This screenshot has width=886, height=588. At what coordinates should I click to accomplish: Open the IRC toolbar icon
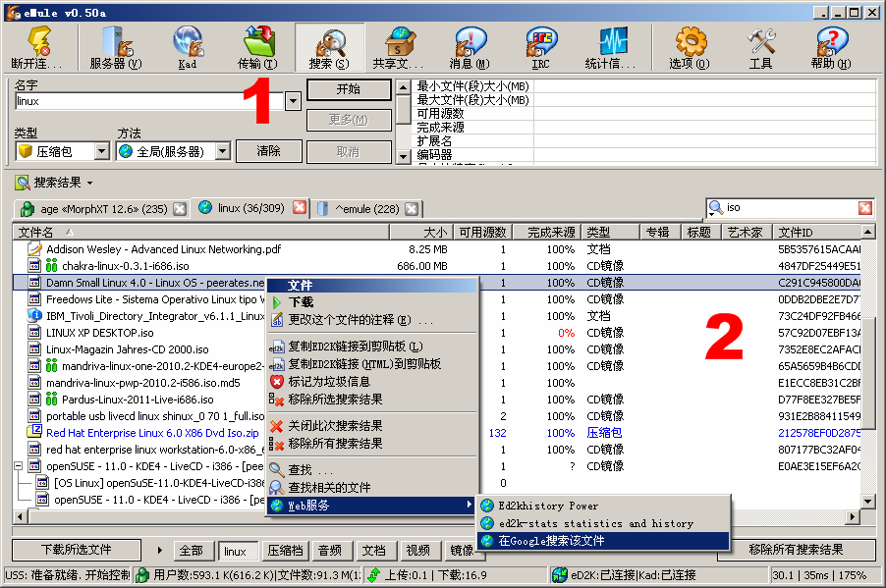(x=540, y=47)
